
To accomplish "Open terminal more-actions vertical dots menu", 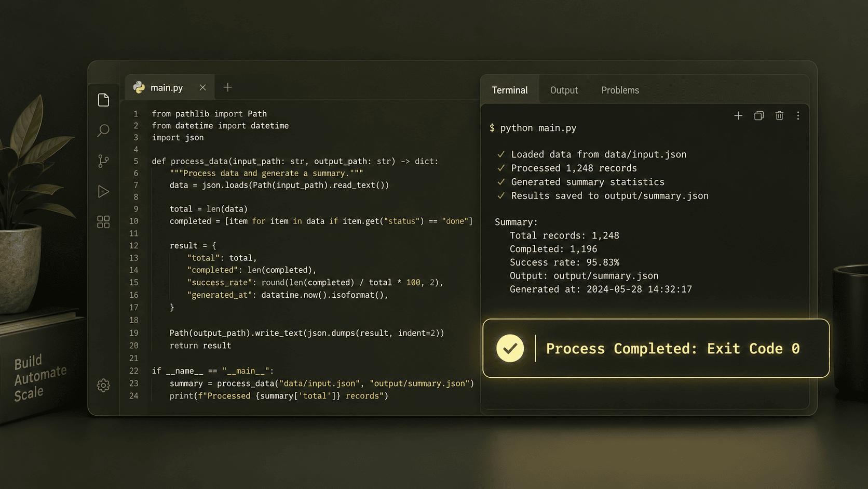I will [x=798, y=116].
